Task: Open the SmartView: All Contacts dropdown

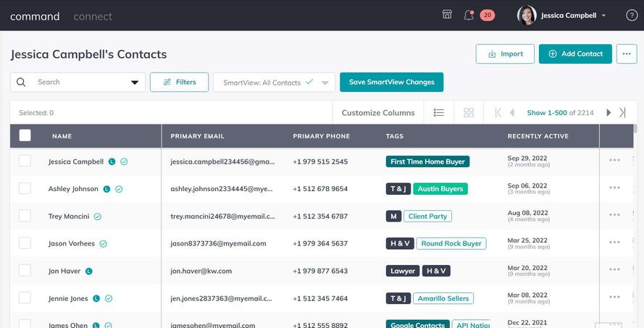Action: (274, 83)
